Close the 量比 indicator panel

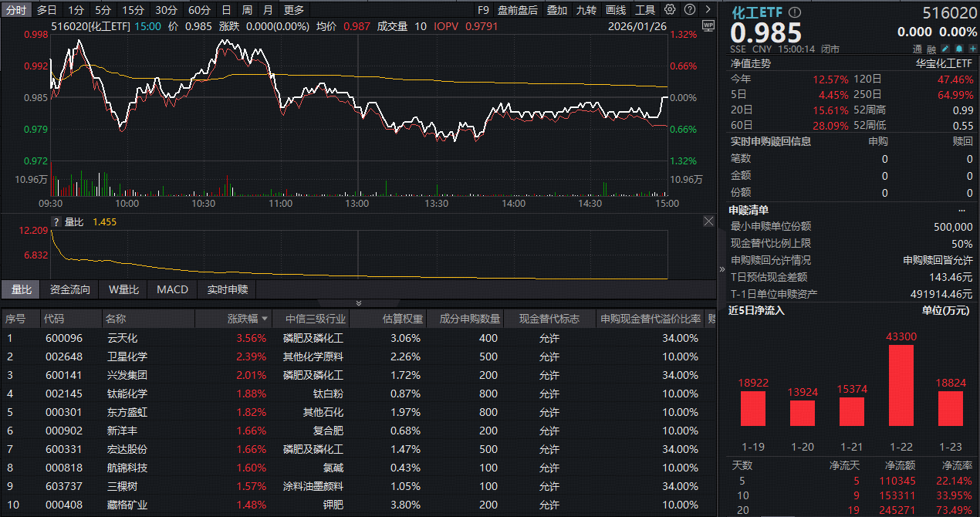708,221
